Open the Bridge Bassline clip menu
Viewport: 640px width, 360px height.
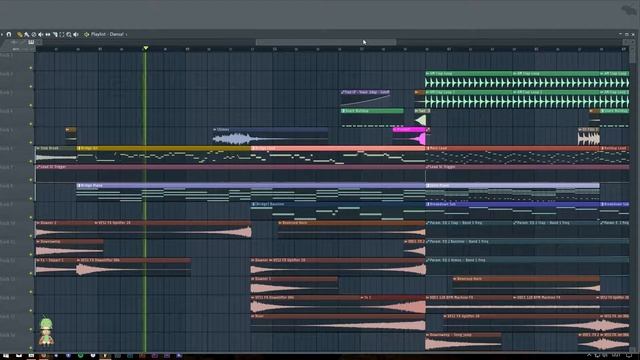253,204
